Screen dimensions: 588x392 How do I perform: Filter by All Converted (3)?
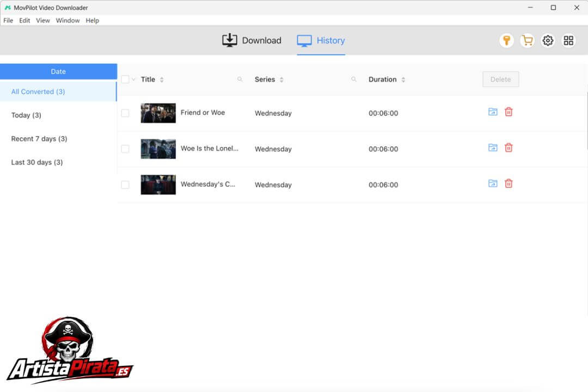click(58, 91)
